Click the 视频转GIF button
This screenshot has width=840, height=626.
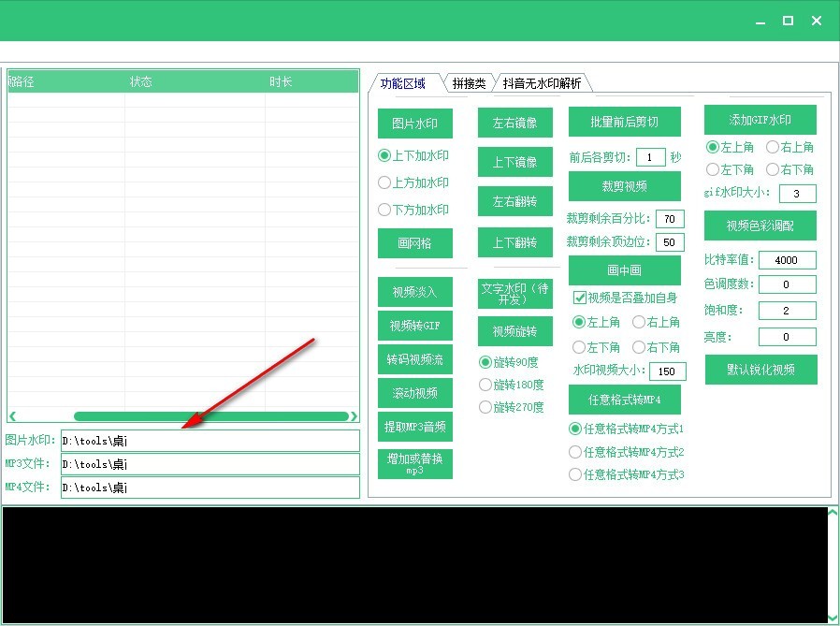click(x=415, y=326)
